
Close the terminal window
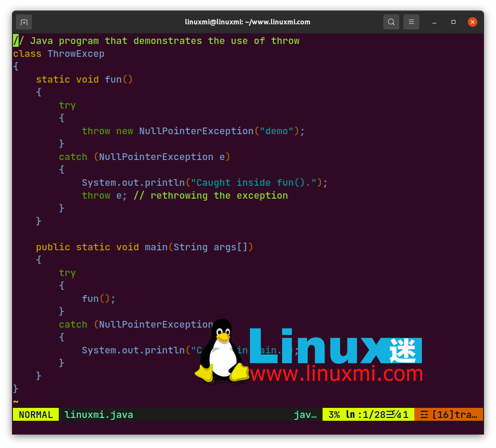click(x=472, y=22)
